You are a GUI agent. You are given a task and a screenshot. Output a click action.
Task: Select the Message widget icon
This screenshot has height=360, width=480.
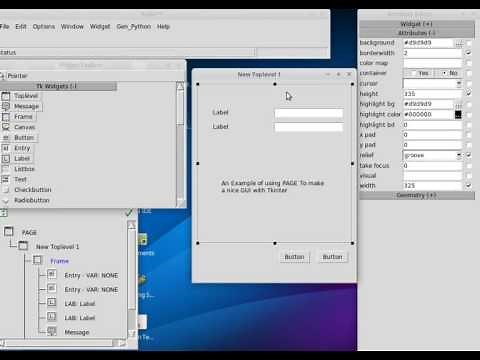(x=6, y=107)
